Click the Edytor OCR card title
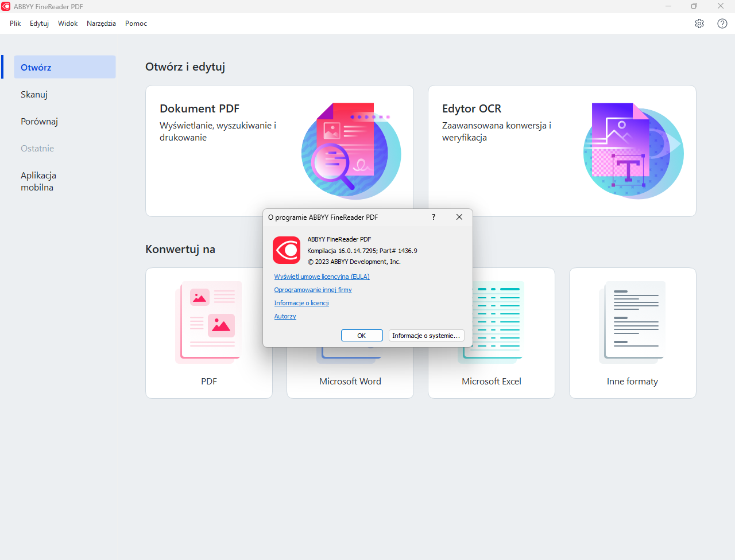735x560 pixels. 471,108
